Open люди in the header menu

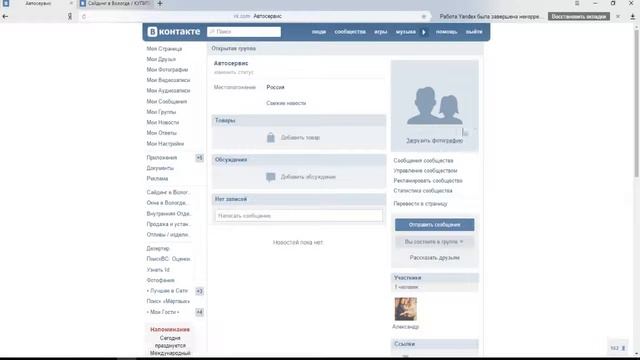319,32
